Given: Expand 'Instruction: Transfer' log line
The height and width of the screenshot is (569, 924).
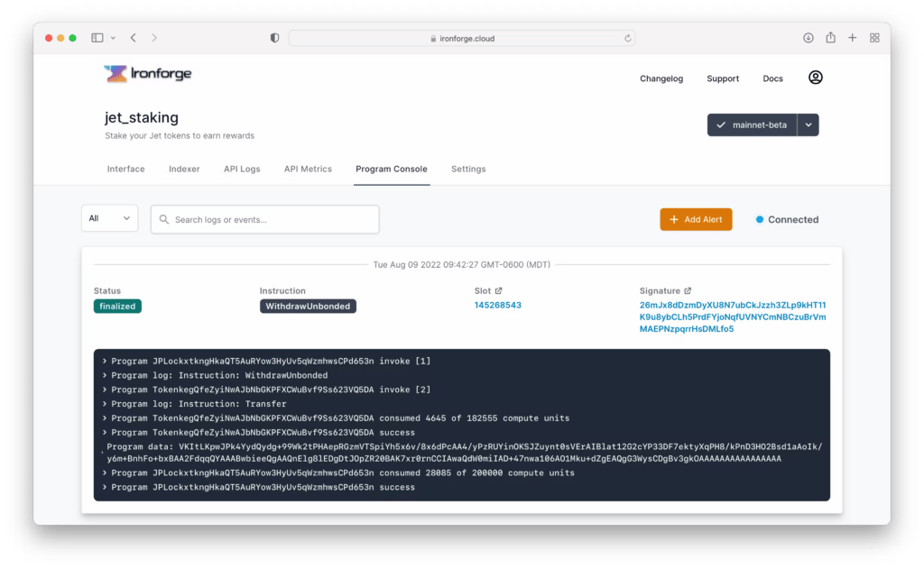Looking at the screenshot, I should click(x=105, y=403).
